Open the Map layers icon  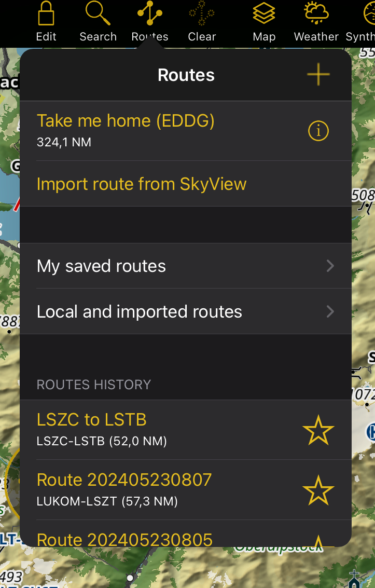pos(264,13)
